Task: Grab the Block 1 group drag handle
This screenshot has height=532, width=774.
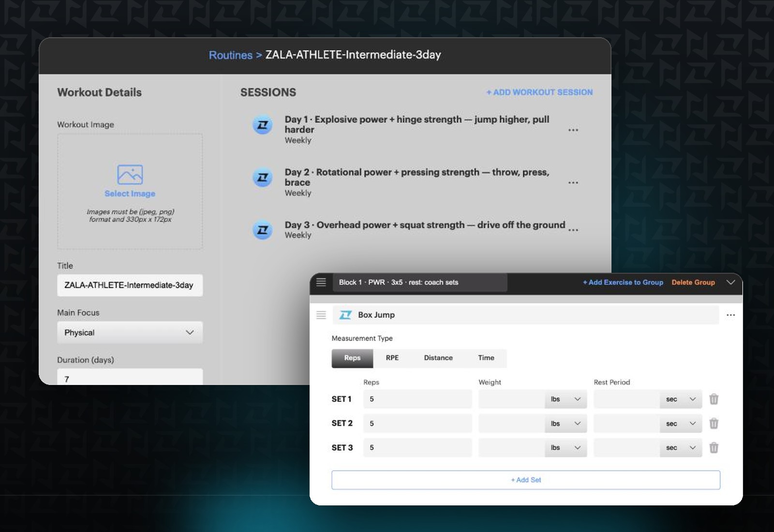Action: click(321, 282)
